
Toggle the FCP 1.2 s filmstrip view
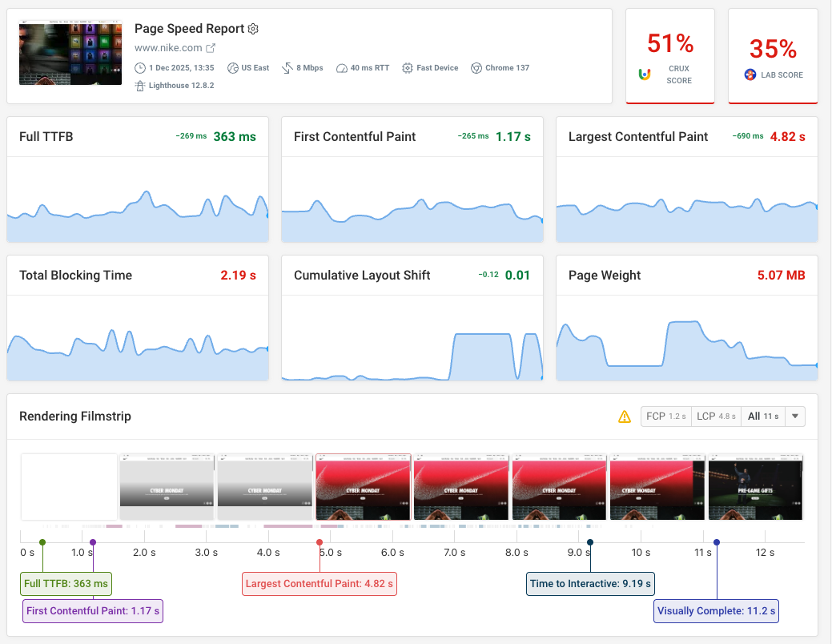click(665, 416)
